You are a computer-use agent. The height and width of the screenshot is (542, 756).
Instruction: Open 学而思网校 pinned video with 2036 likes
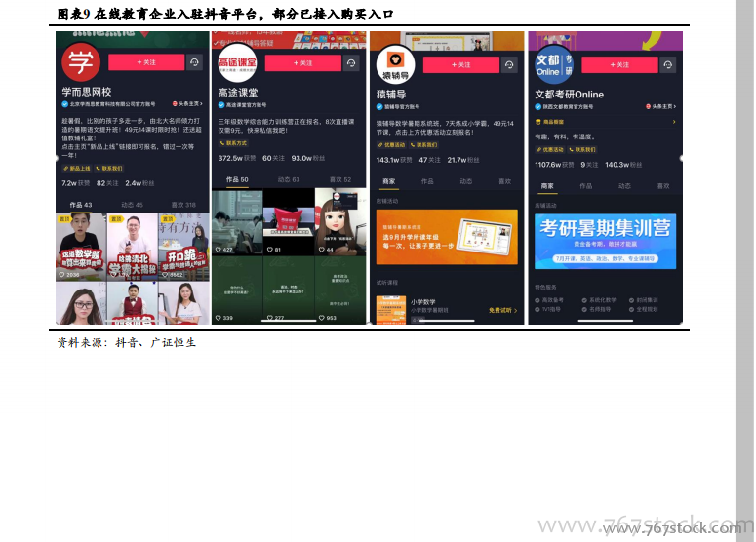click(81, 248)
